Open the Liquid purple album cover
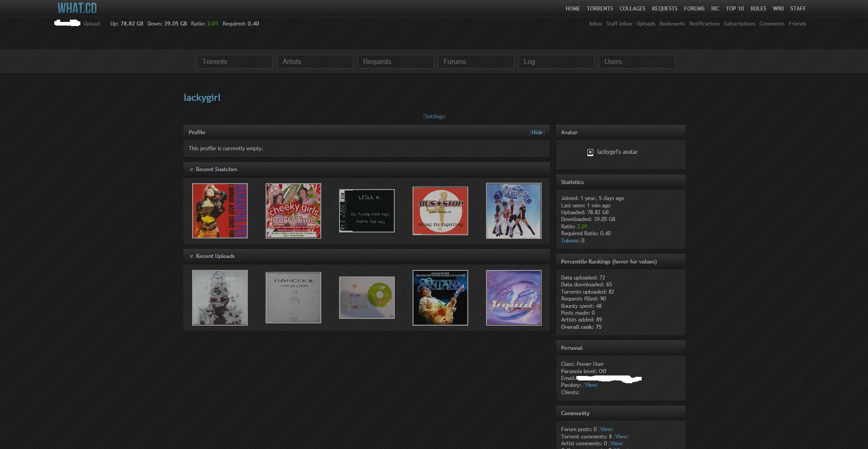Viewport: 868px width, 449px height. 514,298
